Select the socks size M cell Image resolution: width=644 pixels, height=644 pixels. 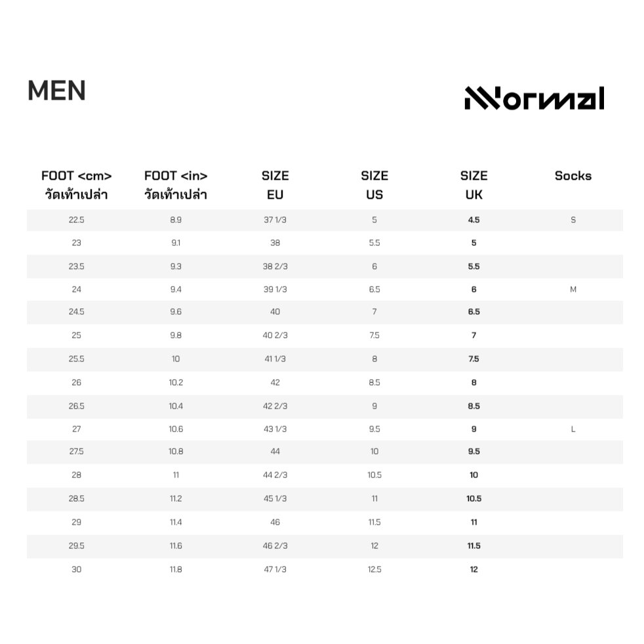(573, 290)
